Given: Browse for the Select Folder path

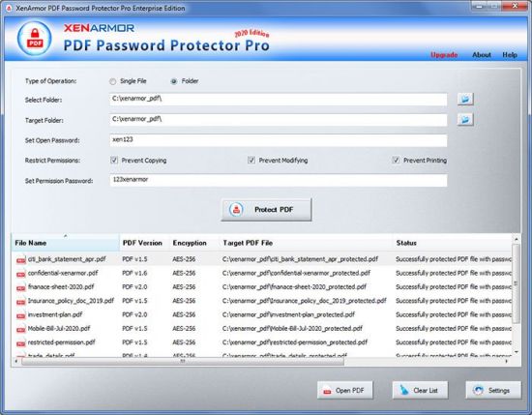Looking at the screenshot, I should coord(465,99).
